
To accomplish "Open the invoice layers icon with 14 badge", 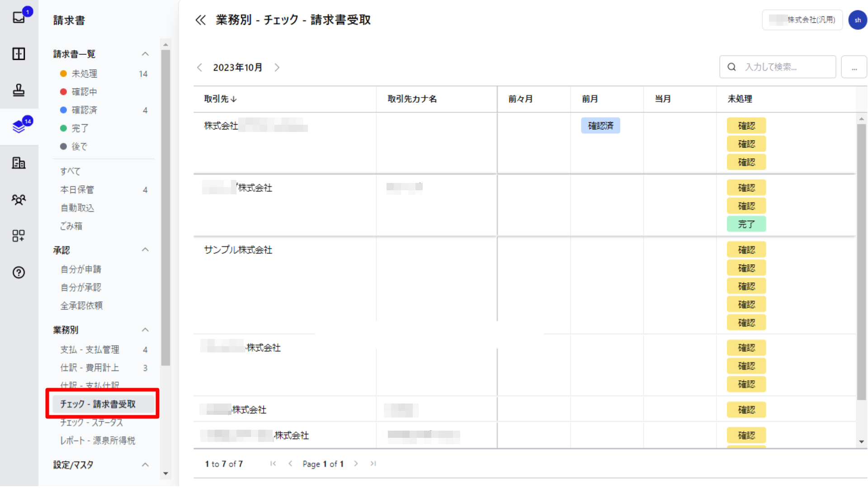I will point(19,127).
